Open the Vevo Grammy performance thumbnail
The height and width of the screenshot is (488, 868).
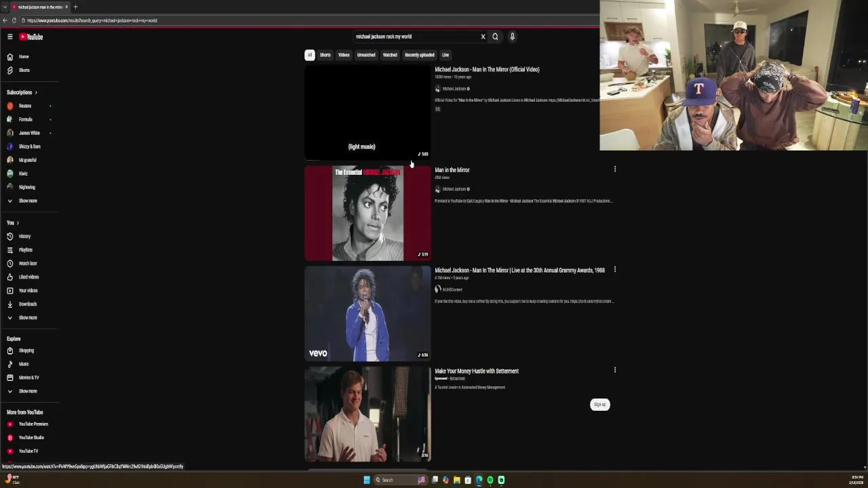click(x=368, y=314)
